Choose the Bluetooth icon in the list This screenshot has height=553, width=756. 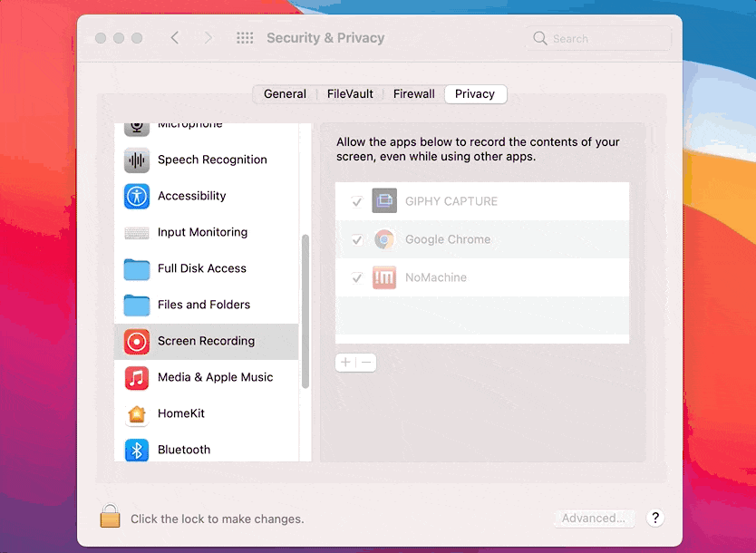pos(137,450)
